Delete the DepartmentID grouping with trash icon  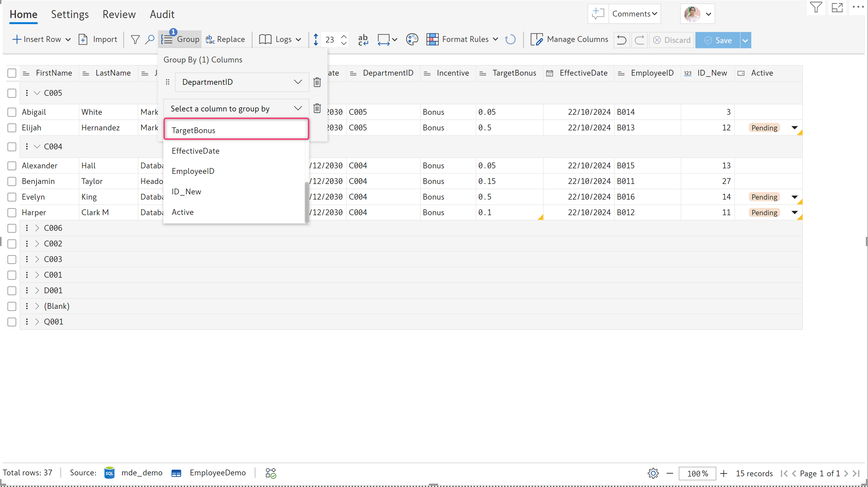(x=317, y=82)
